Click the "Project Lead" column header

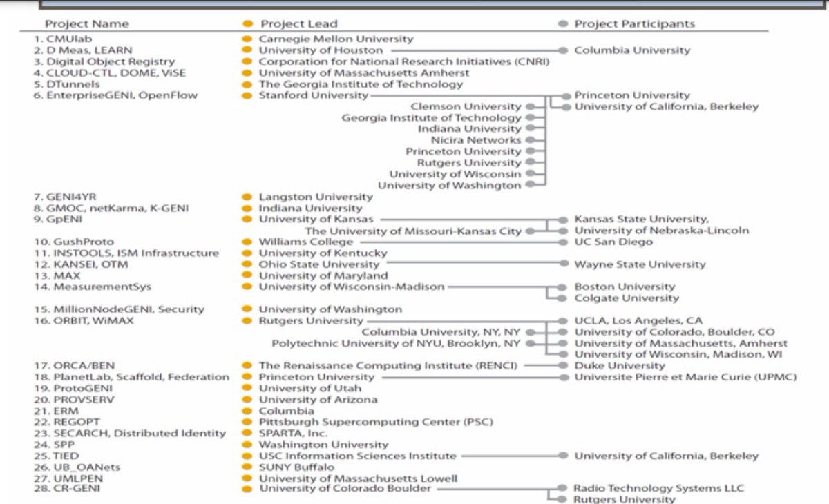tap(298, 24)
